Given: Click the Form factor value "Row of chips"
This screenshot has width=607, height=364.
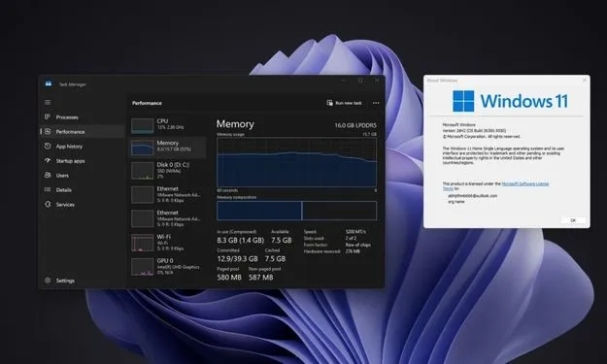Looking at the screenshot, I should (x=358, y=245).
